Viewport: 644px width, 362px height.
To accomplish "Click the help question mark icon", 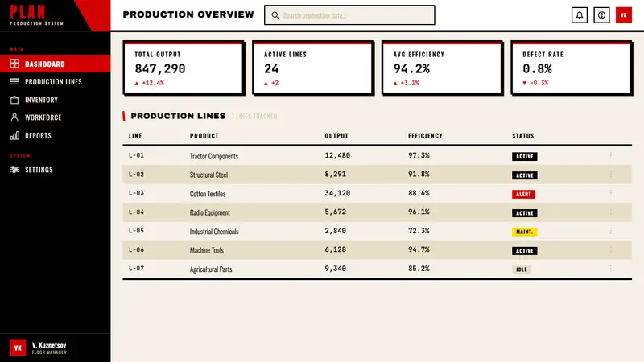I will click(x=601, y=15).
